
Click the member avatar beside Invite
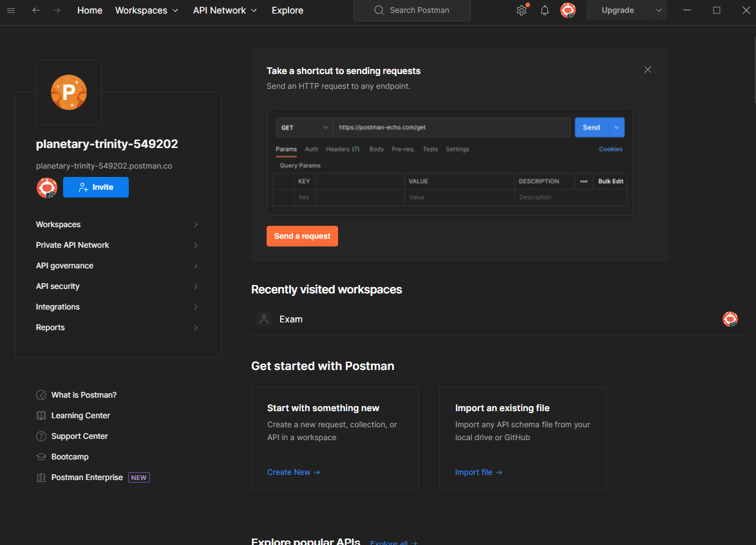[x=47, y=187]
